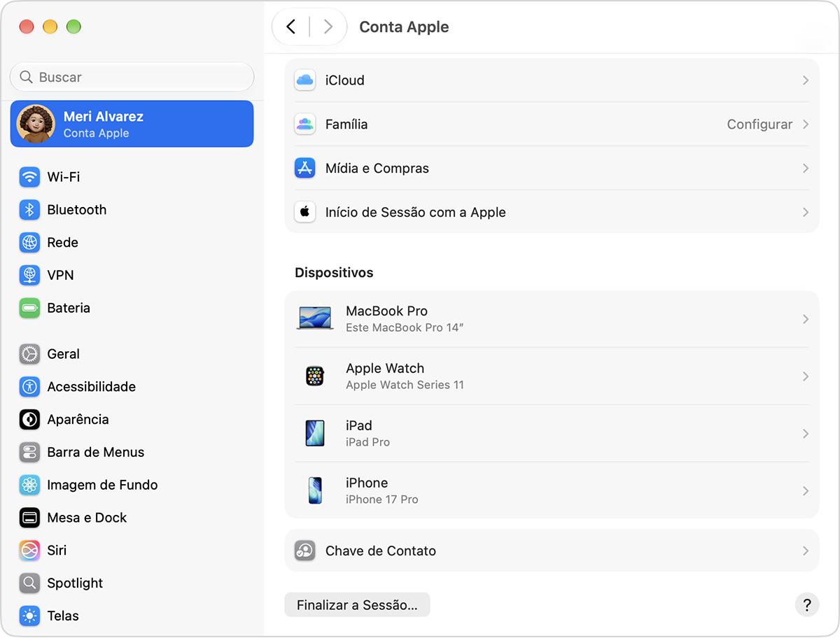Expand the iCloud row chevron
The image size is (840, 638).
(806, 80)
